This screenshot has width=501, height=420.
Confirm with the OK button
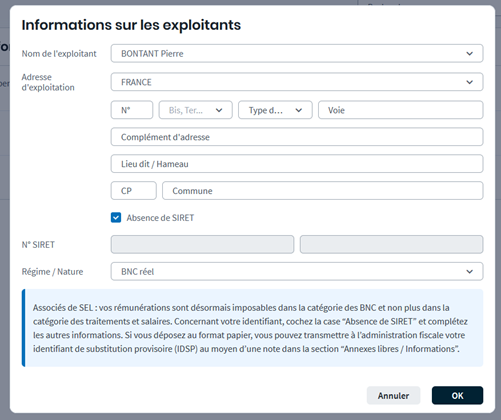(457, 396)
